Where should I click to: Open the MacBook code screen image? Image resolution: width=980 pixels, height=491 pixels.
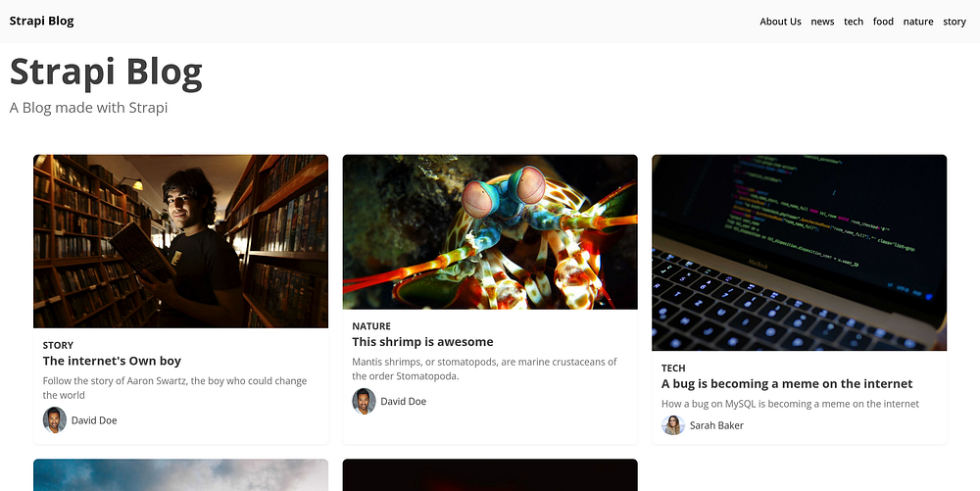click(x=800, y=253)
